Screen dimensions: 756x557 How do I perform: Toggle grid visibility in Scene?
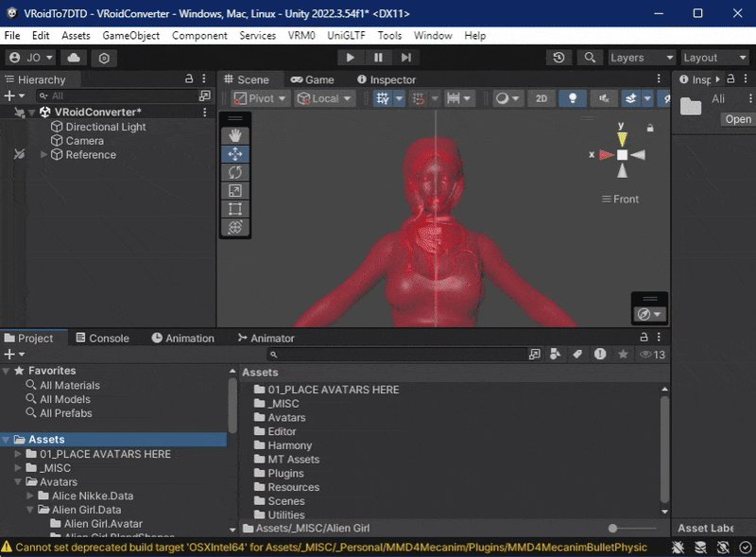[383, 98]
